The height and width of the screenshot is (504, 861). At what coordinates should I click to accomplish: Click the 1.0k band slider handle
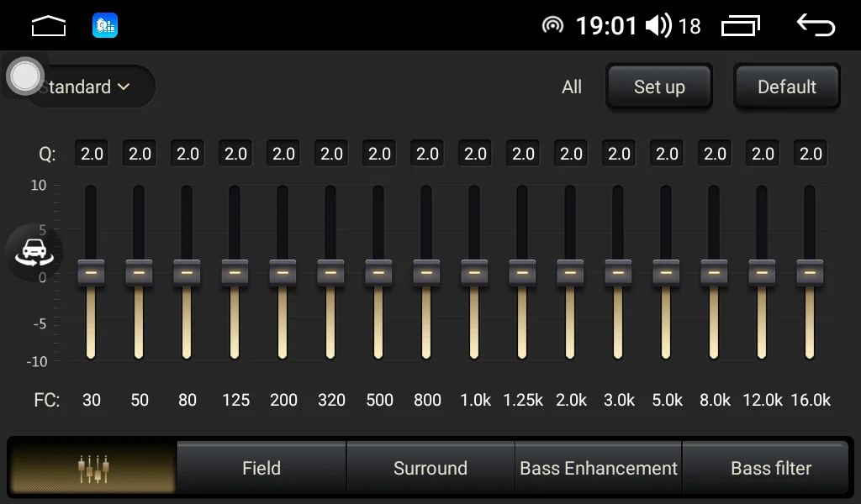475,273
